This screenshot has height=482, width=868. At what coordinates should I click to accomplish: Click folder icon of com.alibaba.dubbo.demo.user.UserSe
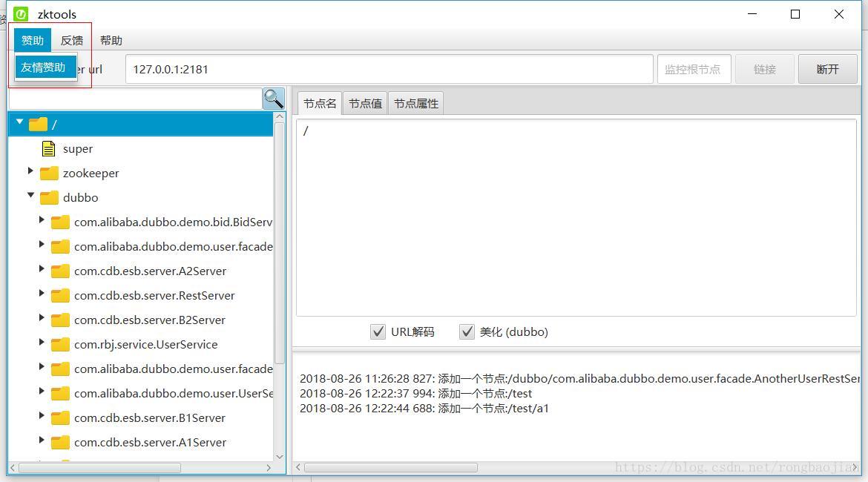[x=60, y=394]
